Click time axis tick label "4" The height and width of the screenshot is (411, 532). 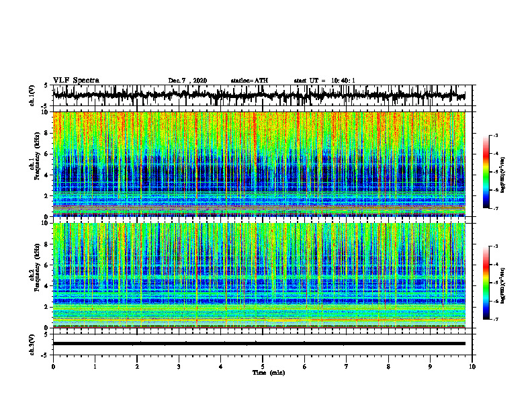[x=220, y=367]
